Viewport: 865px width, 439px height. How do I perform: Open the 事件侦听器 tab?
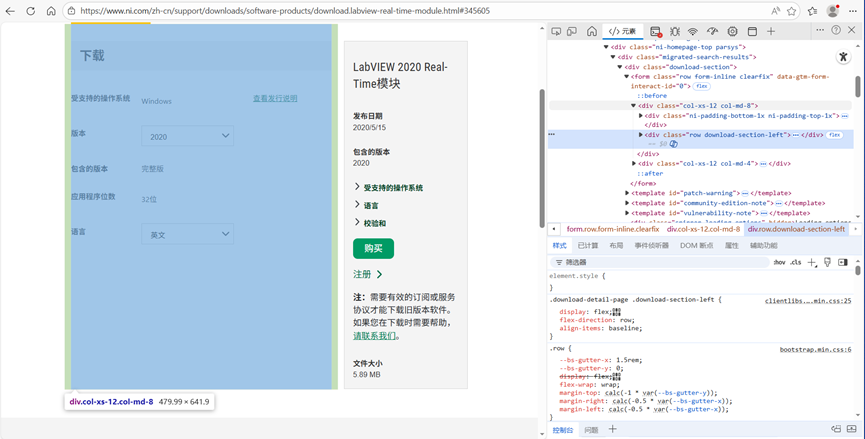652,245
